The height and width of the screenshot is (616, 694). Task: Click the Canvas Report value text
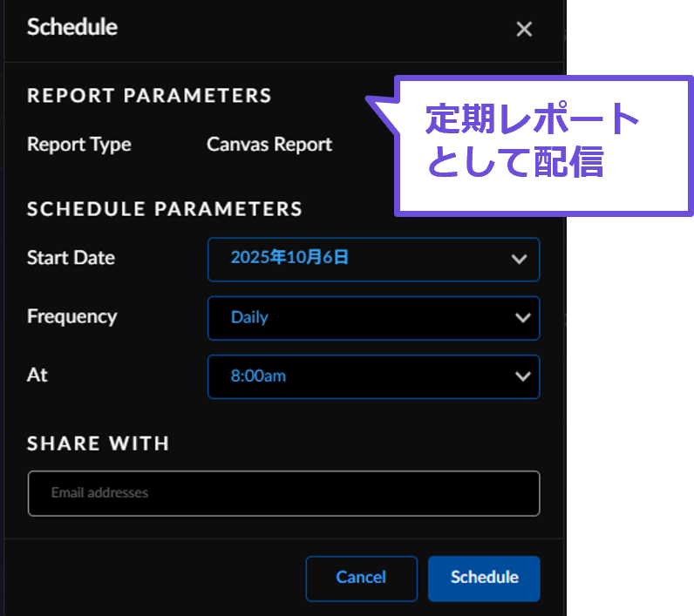(269, 145)
